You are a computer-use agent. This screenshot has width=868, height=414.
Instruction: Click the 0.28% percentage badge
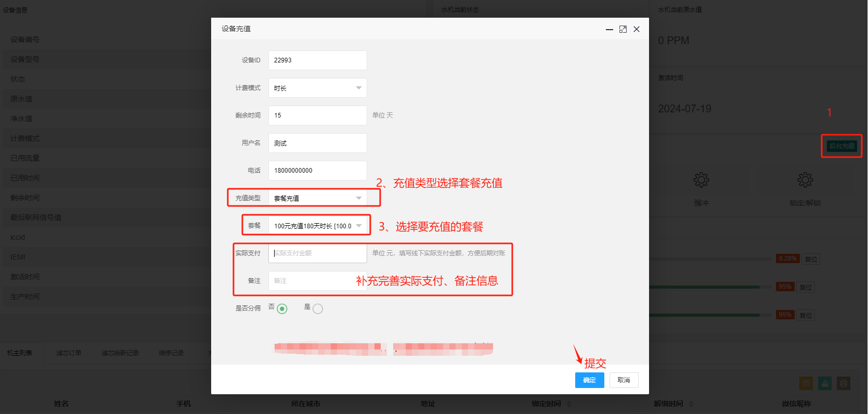(788, 258)
